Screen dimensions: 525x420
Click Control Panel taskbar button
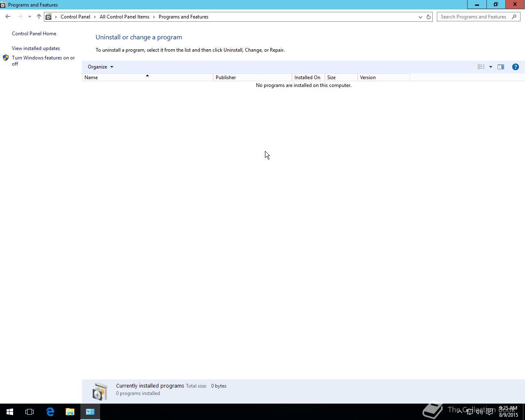pyautogui.click(x=90, y=412)
